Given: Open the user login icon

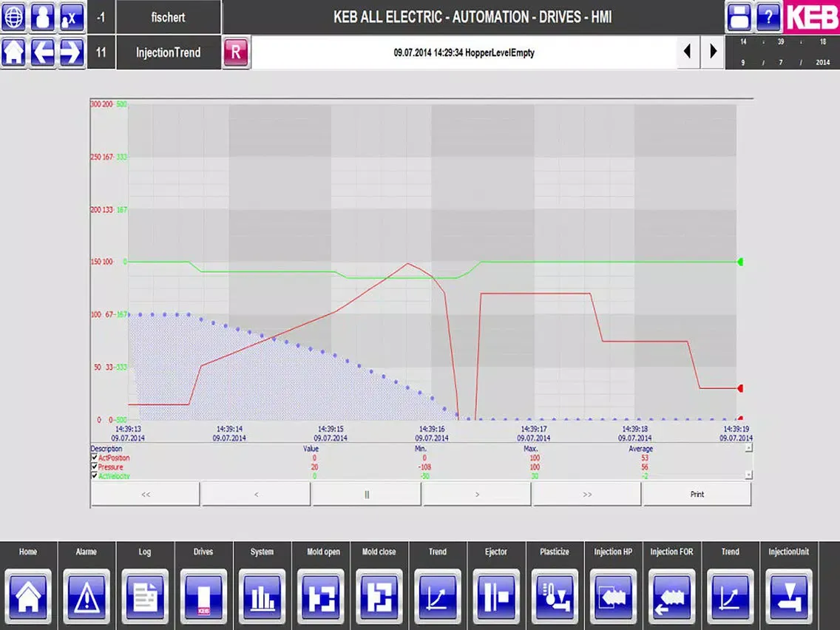Looking at the screenshot, I should coord(42,17).
